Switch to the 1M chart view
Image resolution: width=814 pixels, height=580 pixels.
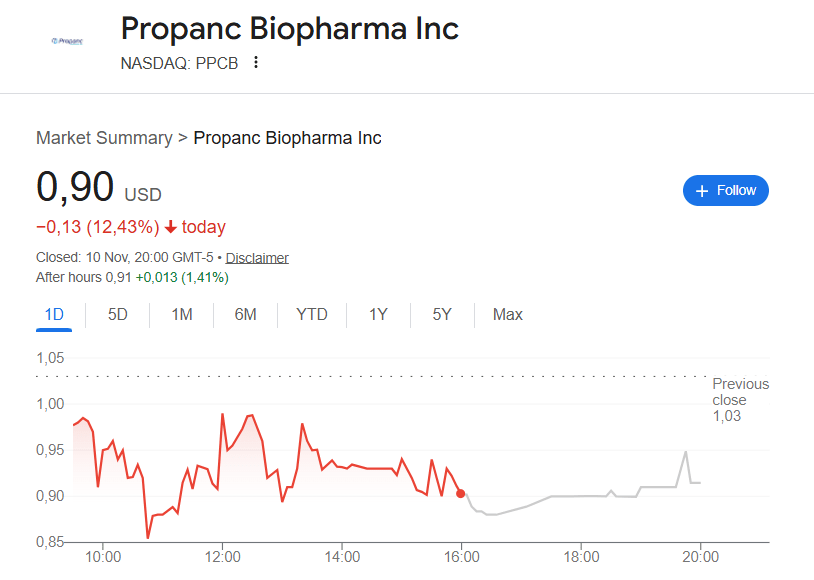click(x=181, y=314)
